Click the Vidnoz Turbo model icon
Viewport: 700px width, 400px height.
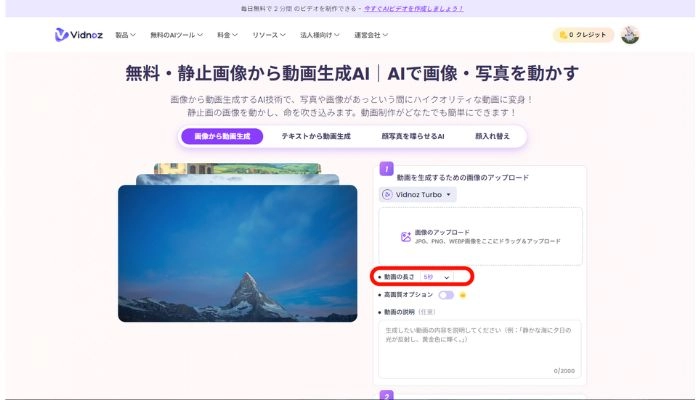tap(388, 195)
